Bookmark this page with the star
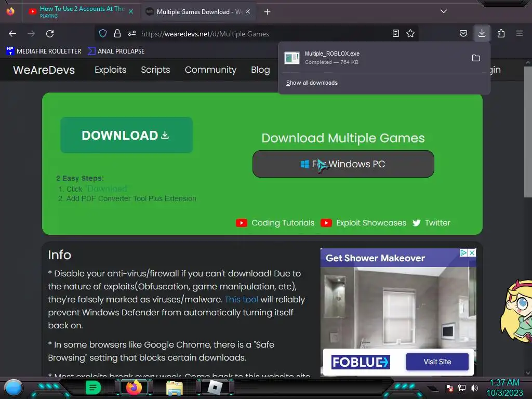Image resolution: width=532 pixels, height=399 pixels. (x=410, y=33)
